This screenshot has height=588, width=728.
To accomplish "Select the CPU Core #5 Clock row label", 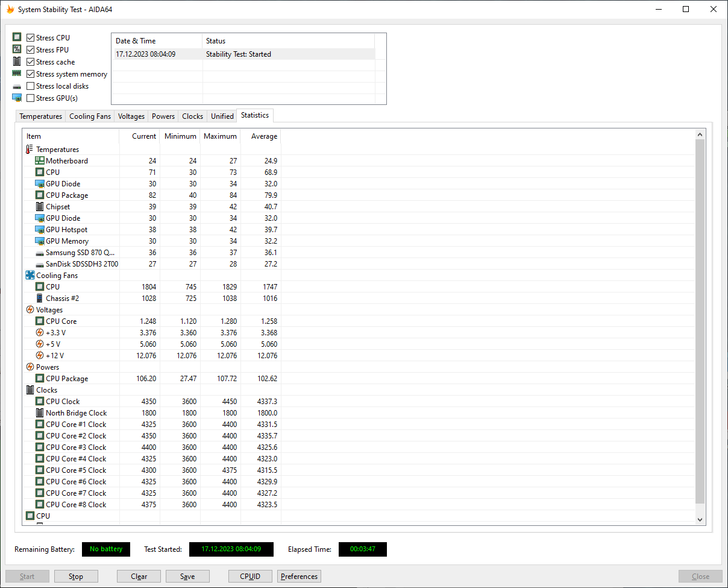I will point(76,470).
